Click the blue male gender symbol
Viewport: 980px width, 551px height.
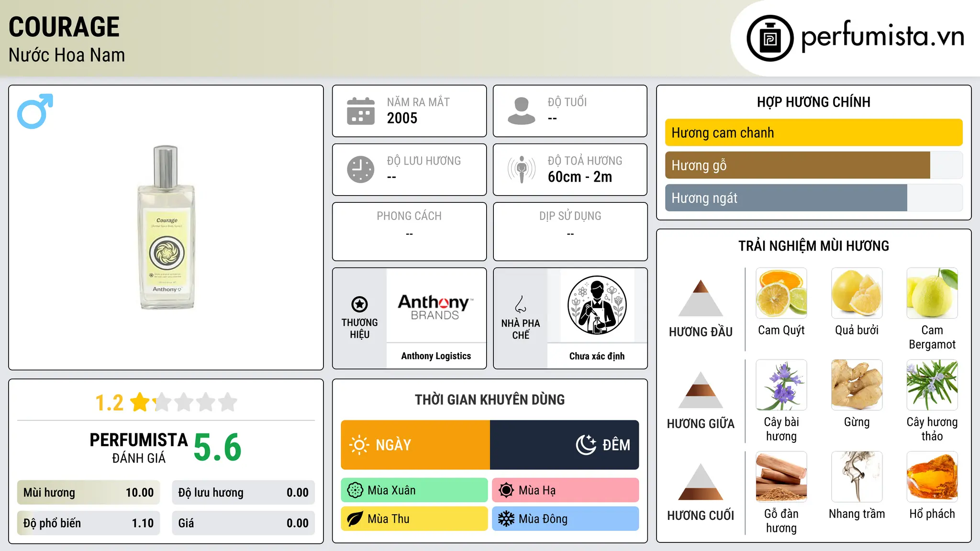click(x=35, y=111)
